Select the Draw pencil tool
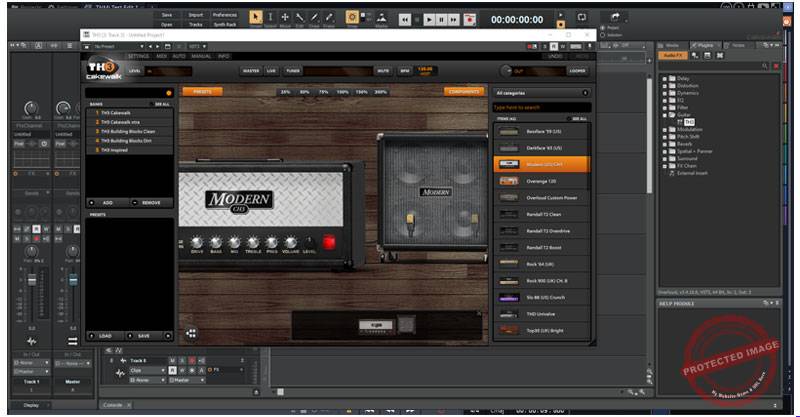800x417 pixels. [315, 17]
